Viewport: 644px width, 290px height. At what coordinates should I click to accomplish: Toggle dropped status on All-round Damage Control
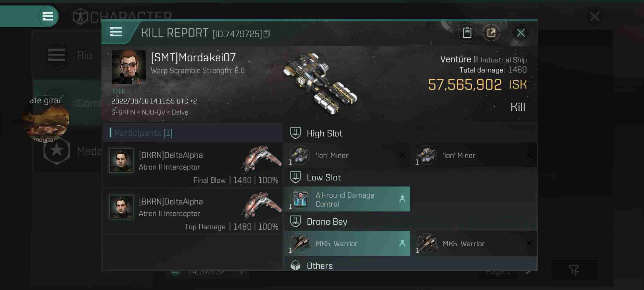[402, 199]
